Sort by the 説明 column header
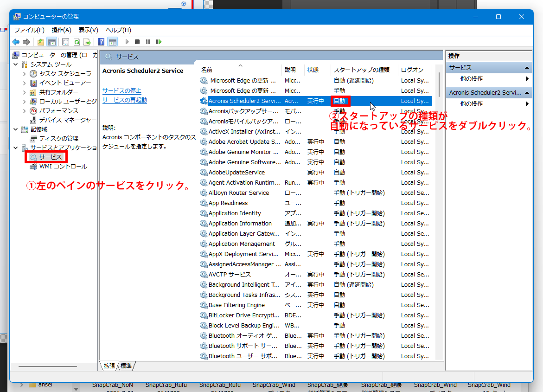Screen dimensions: 543x392 [294, 70]
